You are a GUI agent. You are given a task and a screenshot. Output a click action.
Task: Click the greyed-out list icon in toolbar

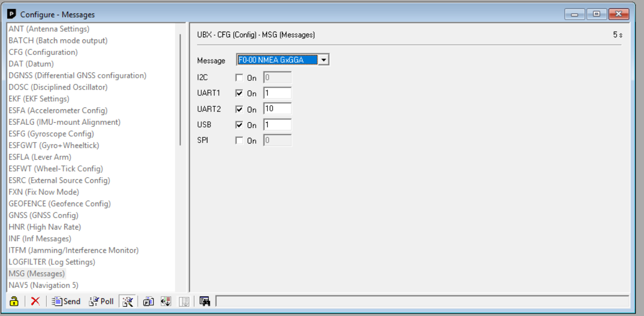[x=184, y=301]
